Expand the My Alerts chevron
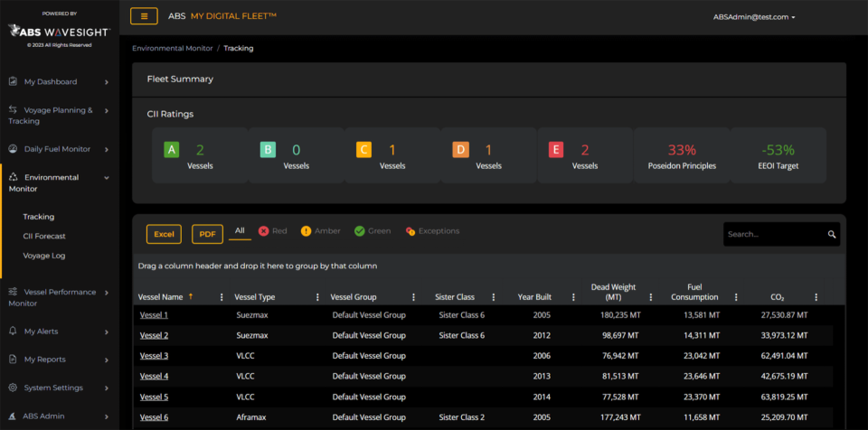868x430 pixels. (107, 332)
